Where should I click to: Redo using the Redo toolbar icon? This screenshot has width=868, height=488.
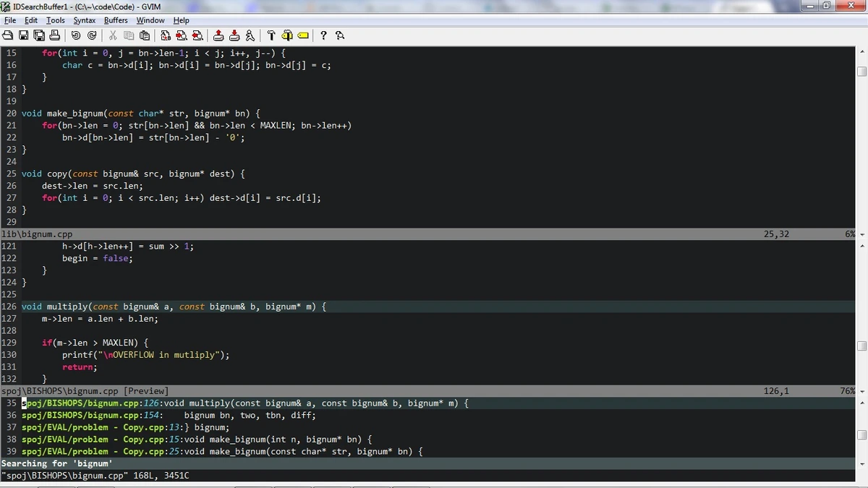pos(91,35)
